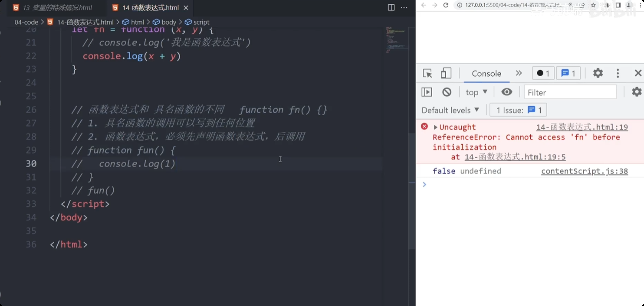Viewport: 644px width, 306px height.
Task: Open the browser profile avatar
Action: [629, 5]
